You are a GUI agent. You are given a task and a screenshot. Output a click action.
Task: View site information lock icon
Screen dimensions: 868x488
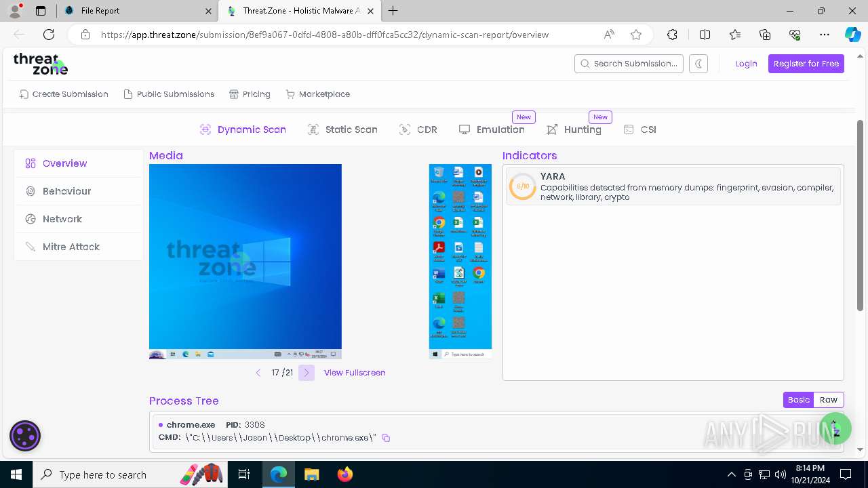(x=85, y=35)
